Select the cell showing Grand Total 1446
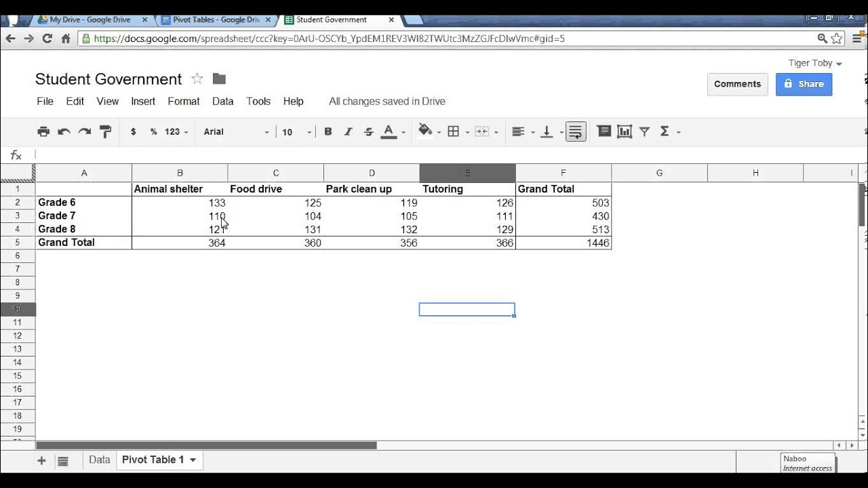Image resolution: width=868 pixels, height=488 pixels. [x=564, y=243]
